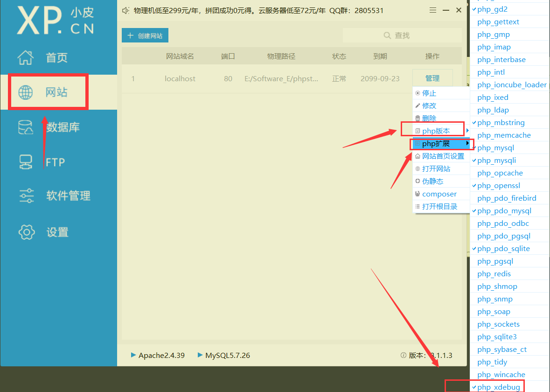
Task: Enable the php_tidy extension
Action: coord(509,362)
